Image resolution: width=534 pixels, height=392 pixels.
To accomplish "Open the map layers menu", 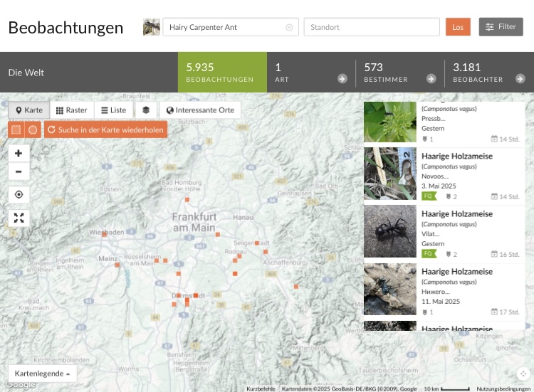I will tap(146, 110).
